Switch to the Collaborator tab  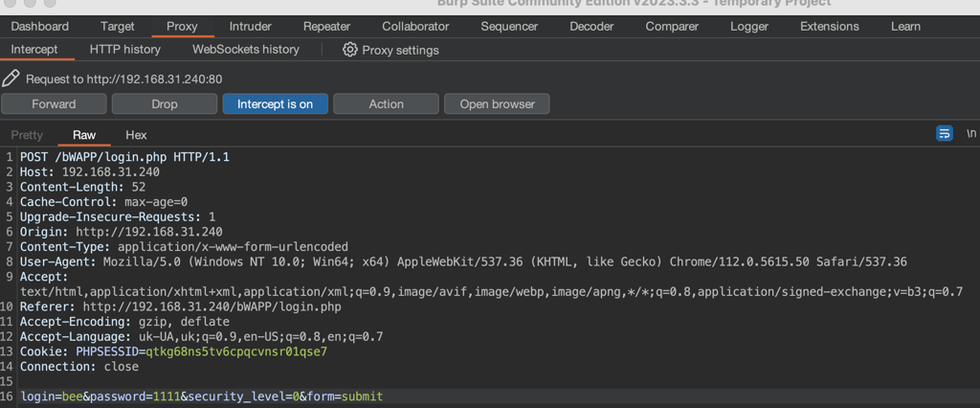[415, 26]
